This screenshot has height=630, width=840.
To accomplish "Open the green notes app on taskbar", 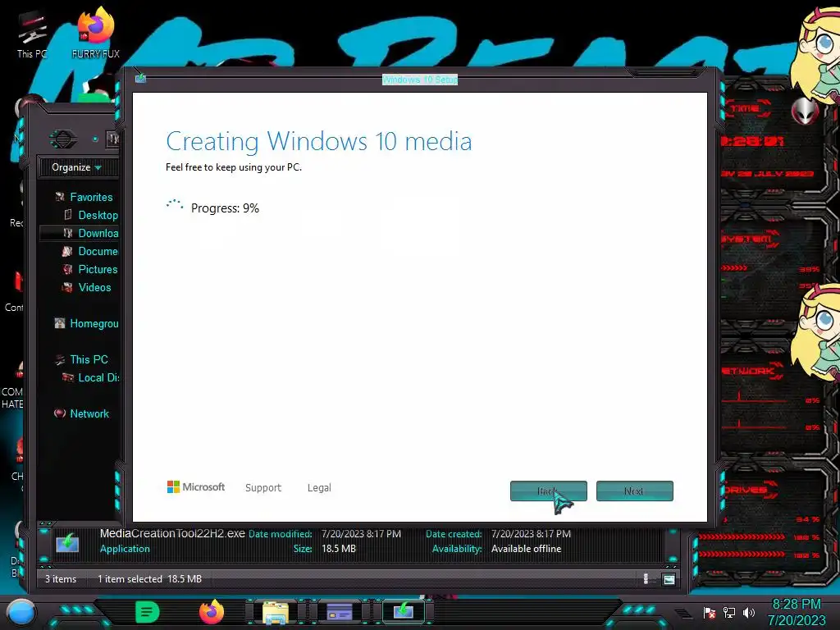I will tap(148, 612).
